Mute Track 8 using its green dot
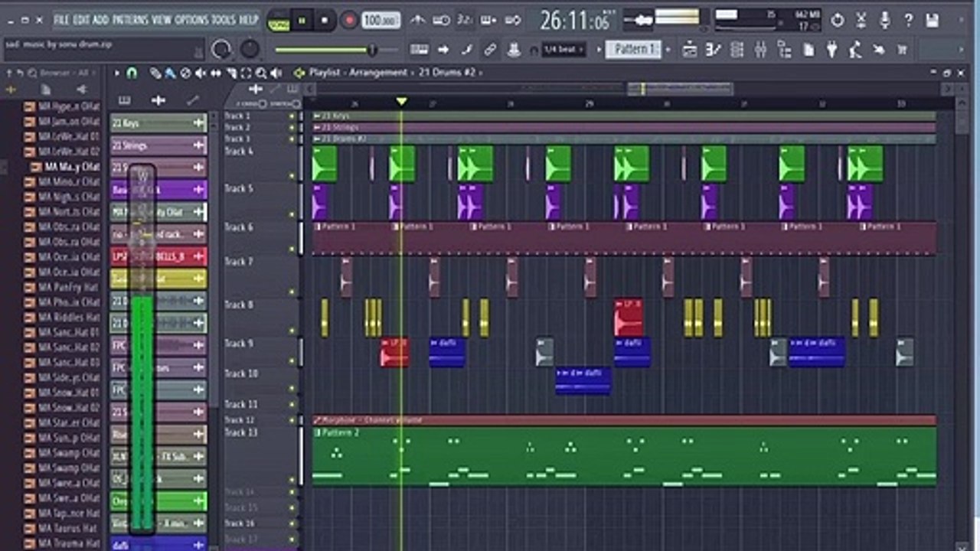Screen dimensions: 980x551 (292, 331)
